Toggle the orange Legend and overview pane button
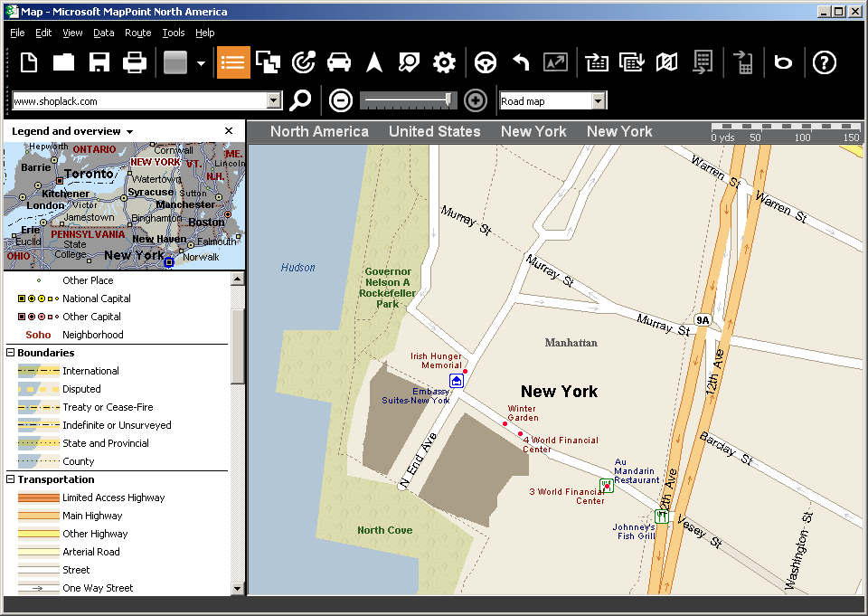The image size is (868, 616). pyautogui.click(x=233, y=62)
